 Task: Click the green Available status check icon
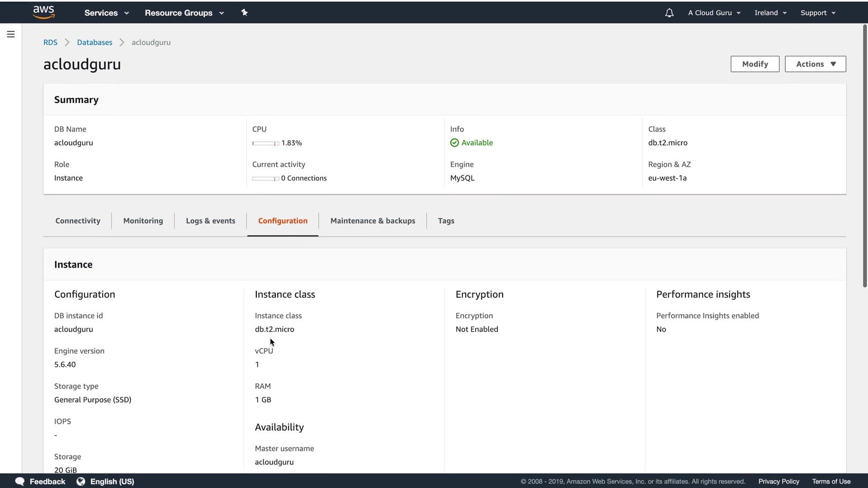(454, 143)
